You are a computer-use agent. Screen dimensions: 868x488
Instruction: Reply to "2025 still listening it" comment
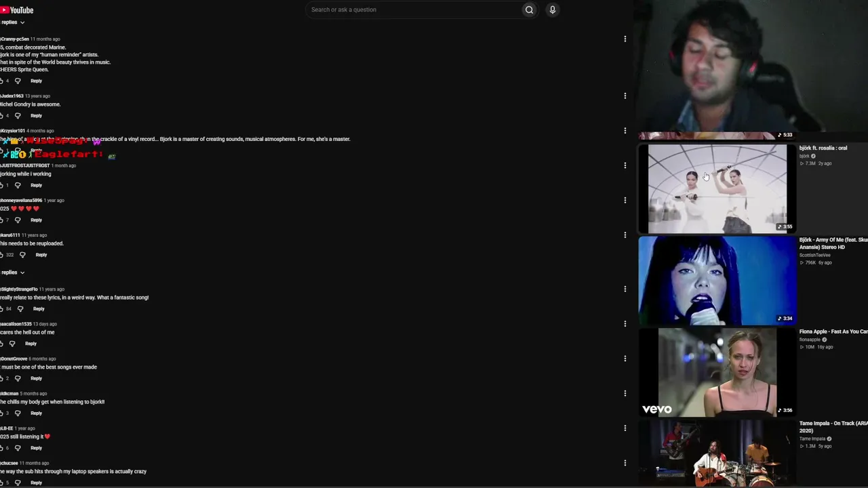coord(36,448)
